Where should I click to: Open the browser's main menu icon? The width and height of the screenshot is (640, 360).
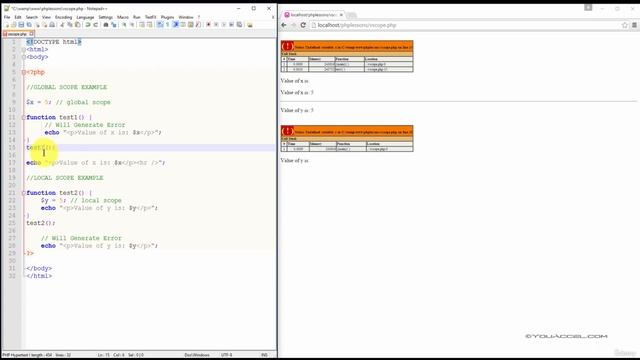tap(634, 25)
